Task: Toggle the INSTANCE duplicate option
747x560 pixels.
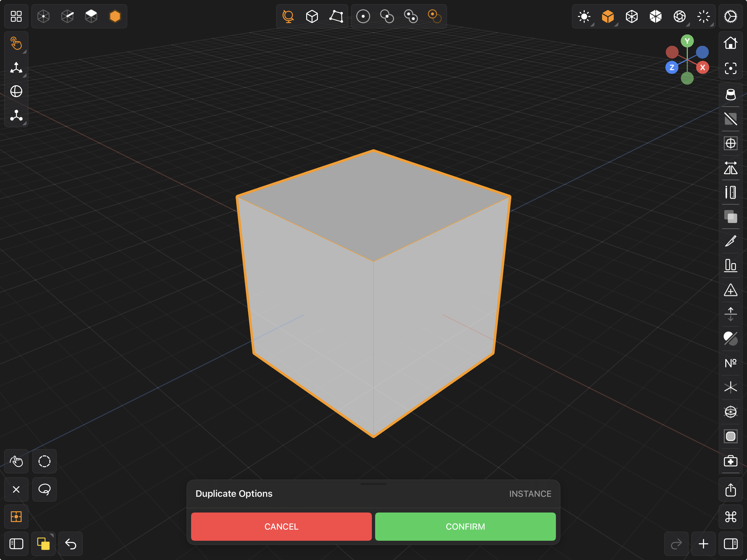Action: 530,494
